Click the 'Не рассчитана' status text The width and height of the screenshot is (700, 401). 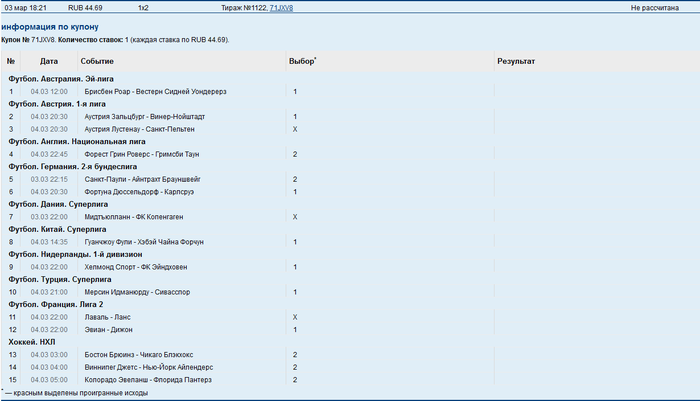tap(654, 8)
